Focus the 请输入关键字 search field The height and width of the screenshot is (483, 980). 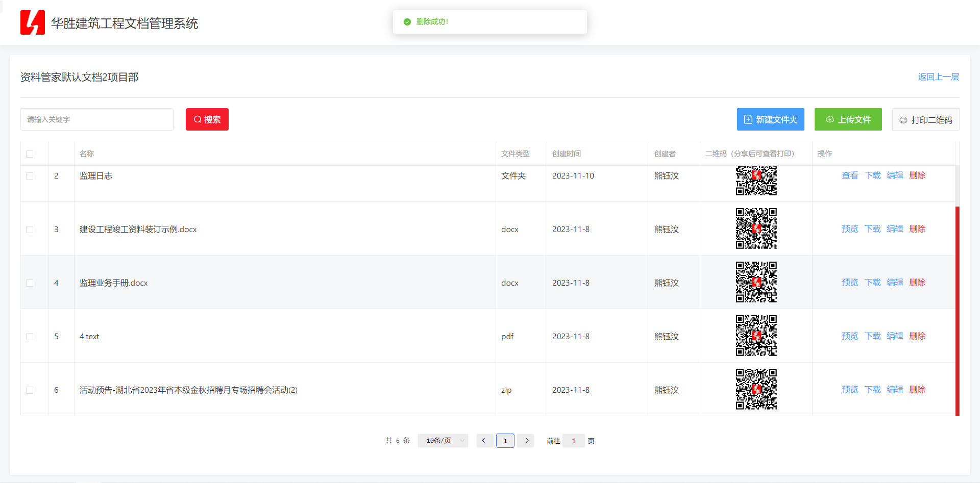point(97,119)
